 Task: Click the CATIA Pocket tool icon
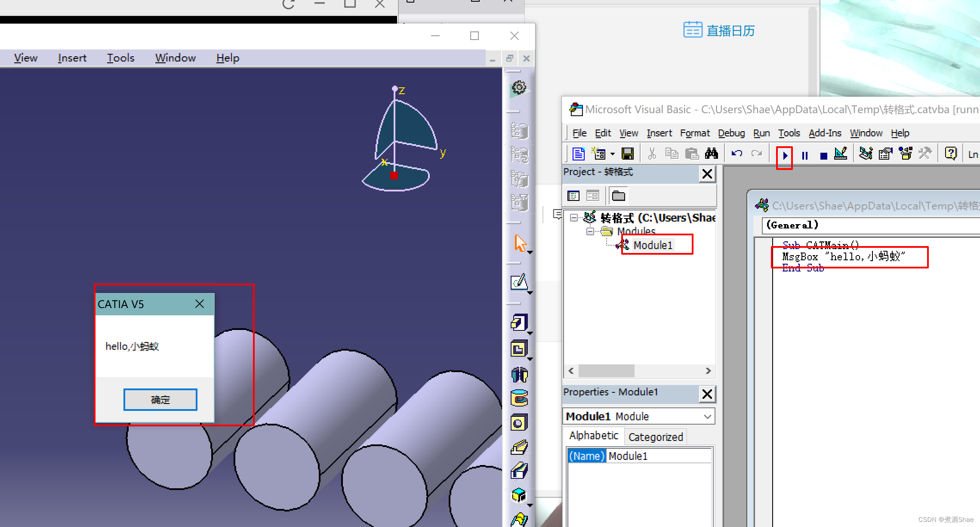click(519, 348)
